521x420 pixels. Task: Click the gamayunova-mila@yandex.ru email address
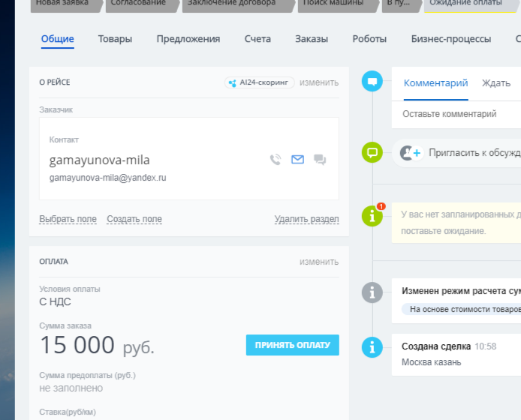click(107, 178)
